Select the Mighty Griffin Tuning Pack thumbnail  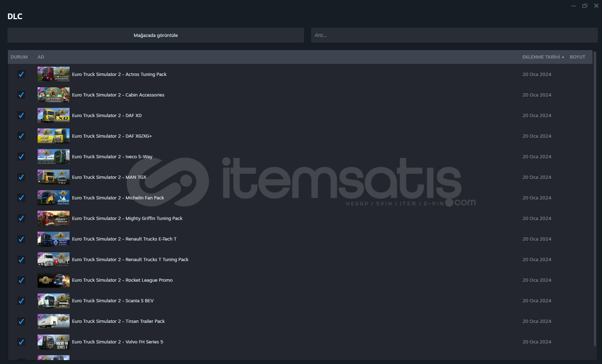(x=54, y=218)
